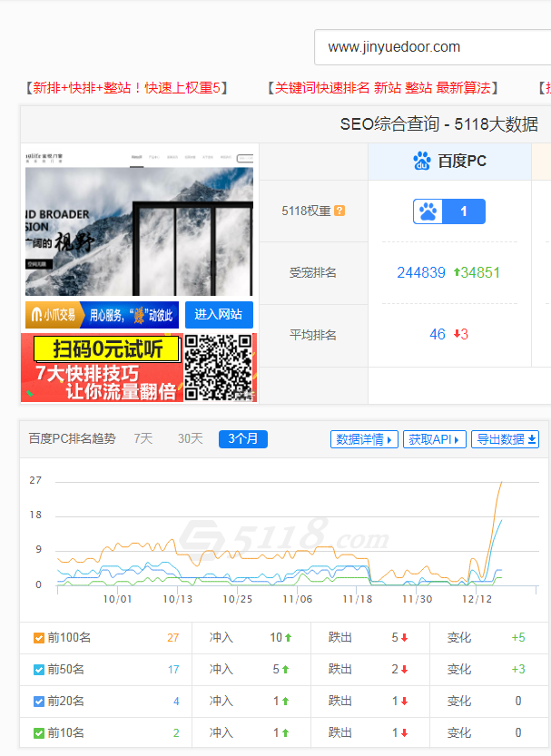Click the 前50名 变化 value +3
The image size is (551, 756).
click(518, 670)
